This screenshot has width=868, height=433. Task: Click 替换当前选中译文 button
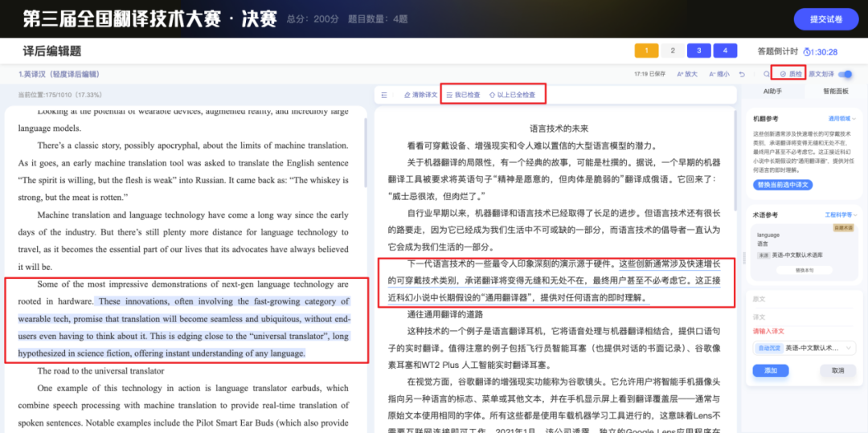pos(783,185)
